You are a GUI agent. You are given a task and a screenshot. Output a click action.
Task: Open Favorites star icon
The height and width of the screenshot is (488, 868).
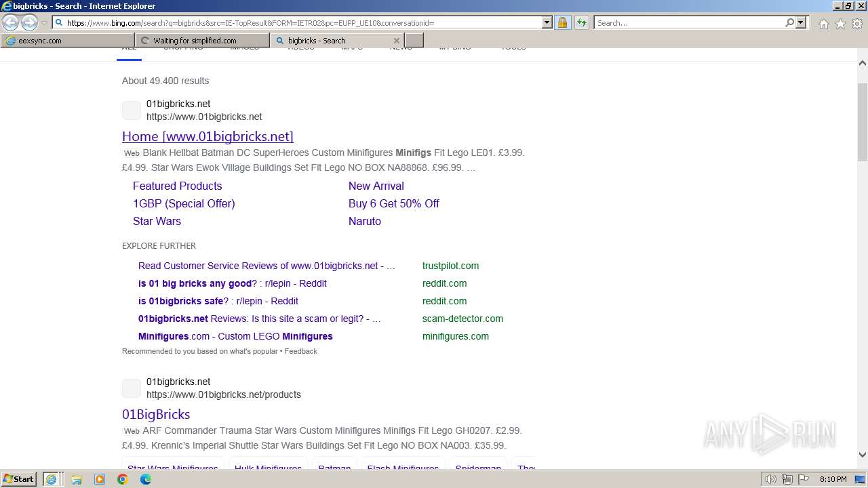coord(840,24)
